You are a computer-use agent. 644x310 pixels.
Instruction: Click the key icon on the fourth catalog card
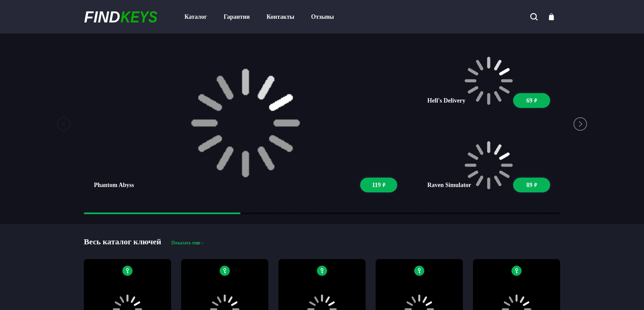(419, 270)
